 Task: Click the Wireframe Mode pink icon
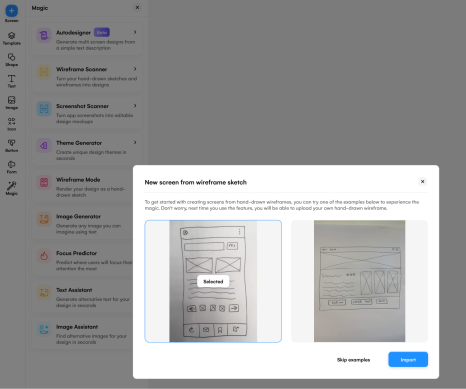tap(44, 182)
